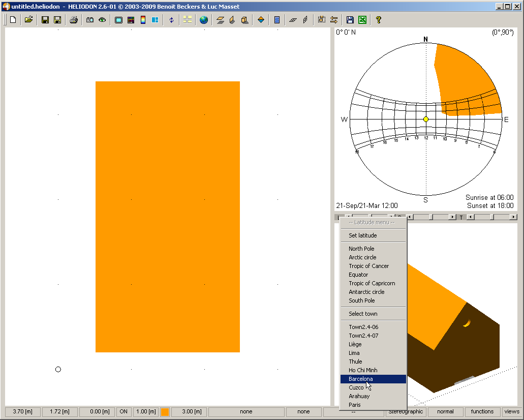Click the rainbow color gradient icon
The image size is (524, 420).
(143, 20)
